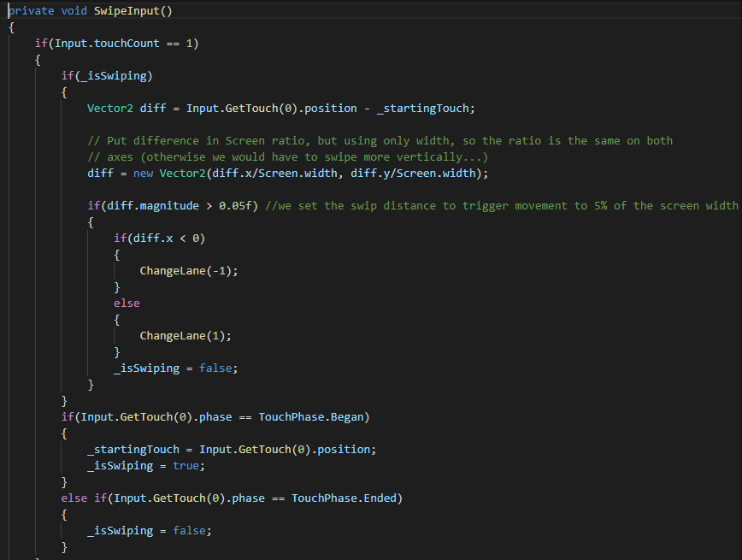Click the '_isSwiping = true;' statement
The height and width of the screenshot is (560, 742).
pos(146,466)
